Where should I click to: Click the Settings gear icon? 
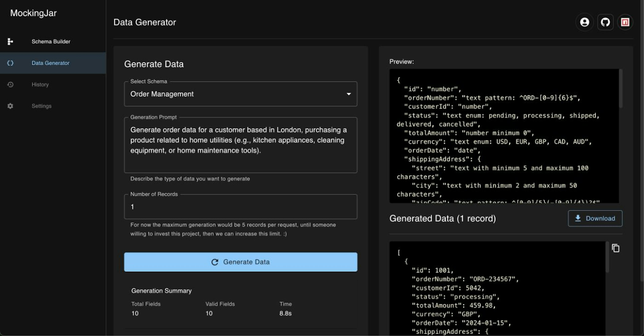point(10,106)
